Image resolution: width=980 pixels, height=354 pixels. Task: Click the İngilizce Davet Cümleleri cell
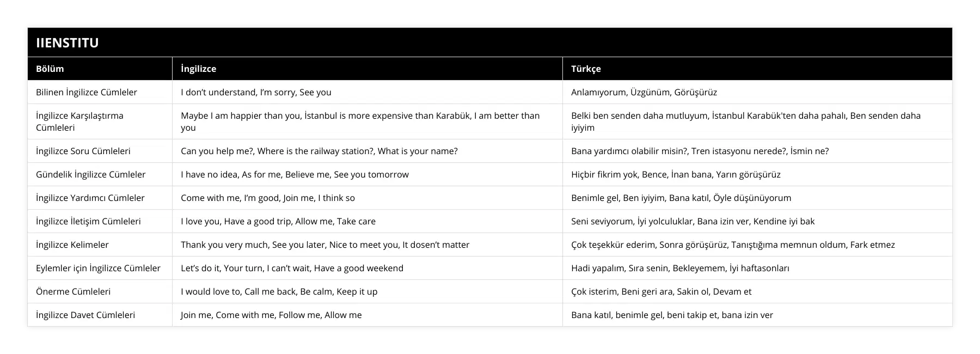pyautogui.click(x=85, y=315)
